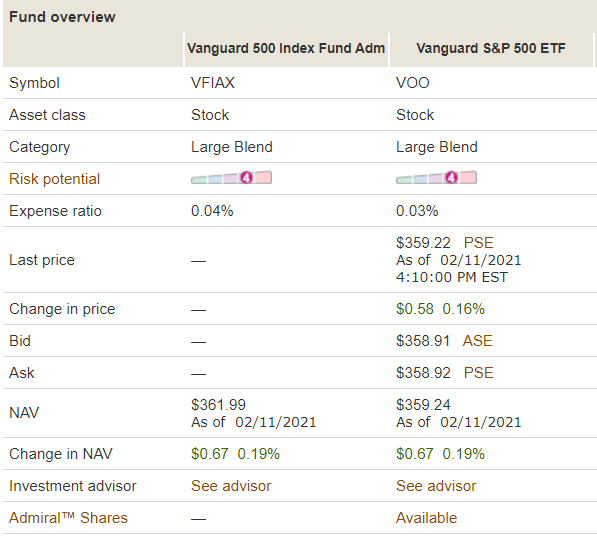597x546 pixels.
Task: Open See advisor link for VOO
Action: (x=436, y=486)
